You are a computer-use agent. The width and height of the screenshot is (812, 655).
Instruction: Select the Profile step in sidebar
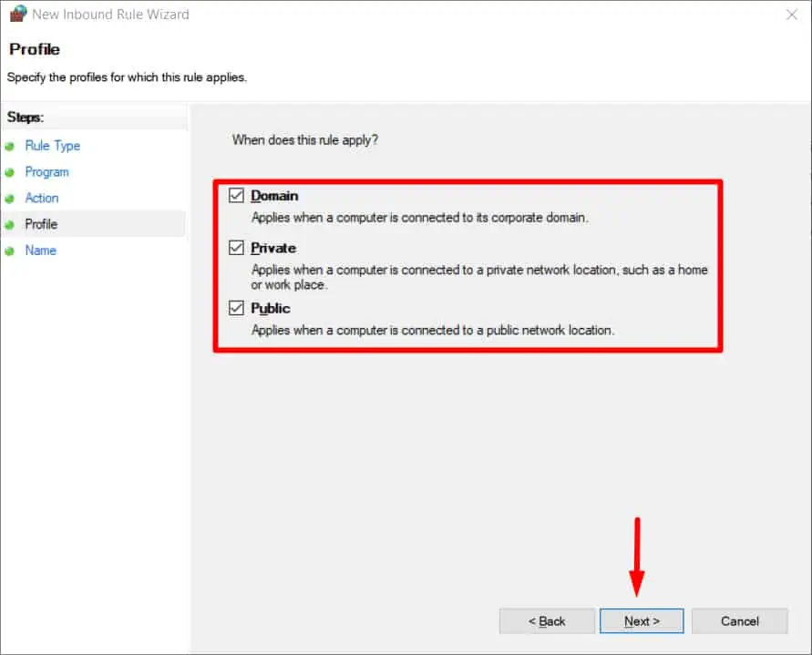pyautogui.click(x=41, y=224)
